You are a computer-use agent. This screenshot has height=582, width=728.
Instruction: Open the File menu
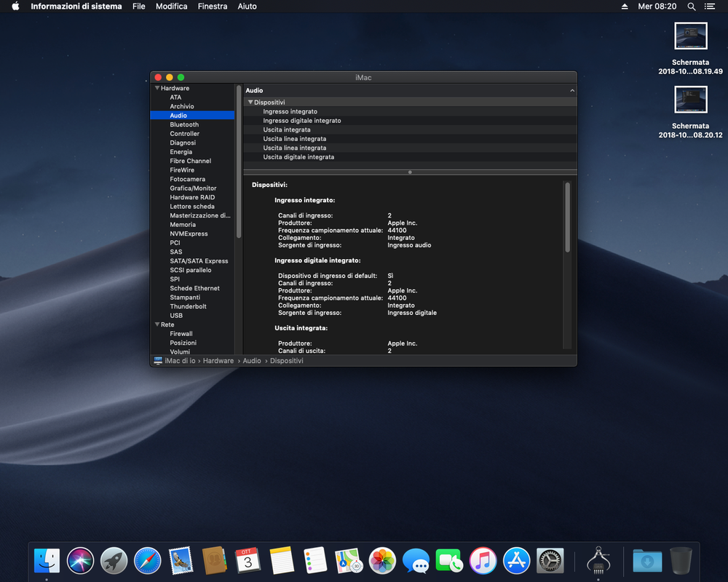[x=138, y=7]
